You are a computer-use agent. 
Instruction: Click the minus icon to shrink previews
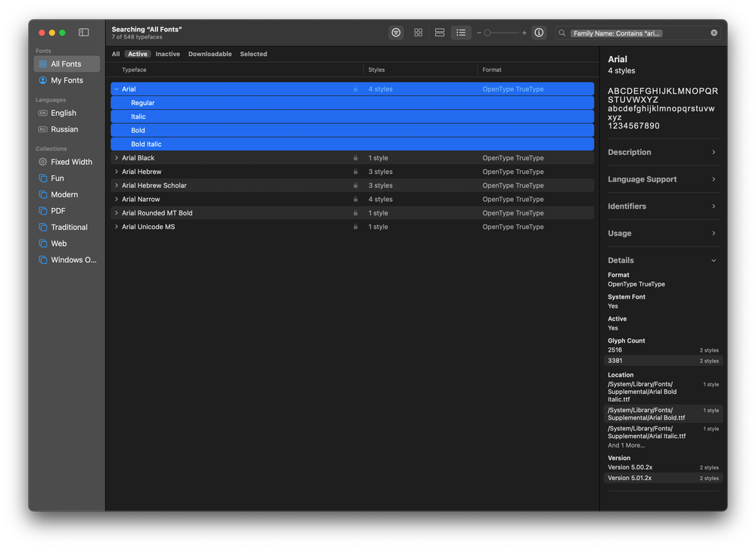479,33
